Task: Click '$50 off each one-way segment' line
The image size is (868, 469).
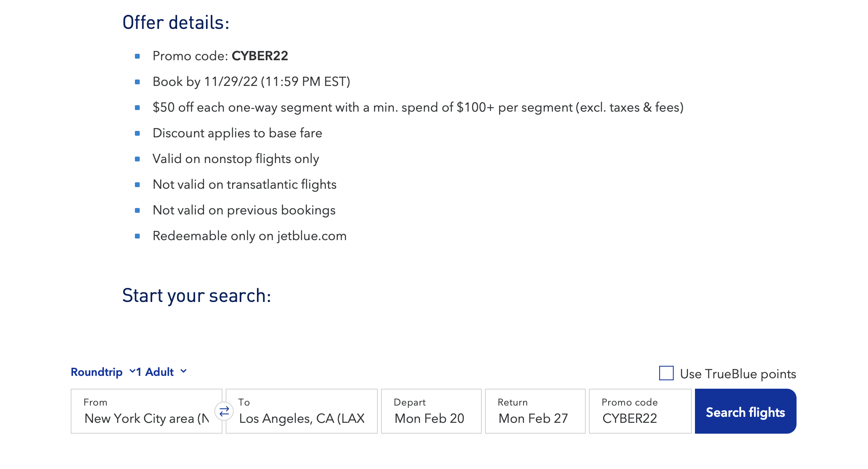Action: click(418, 107)
